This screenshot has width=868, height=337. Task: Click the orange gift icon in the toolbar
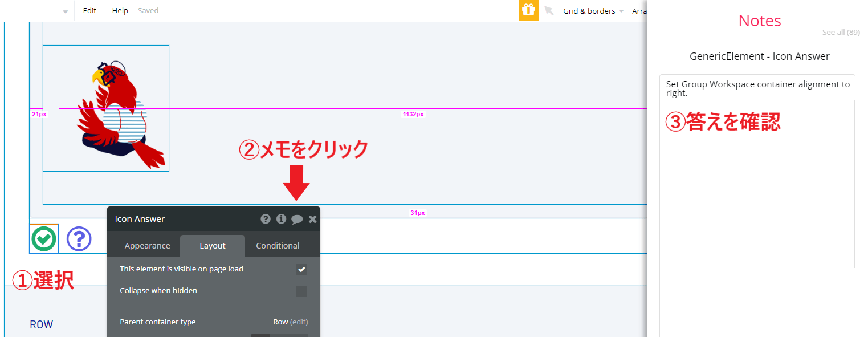click(528, 10)
